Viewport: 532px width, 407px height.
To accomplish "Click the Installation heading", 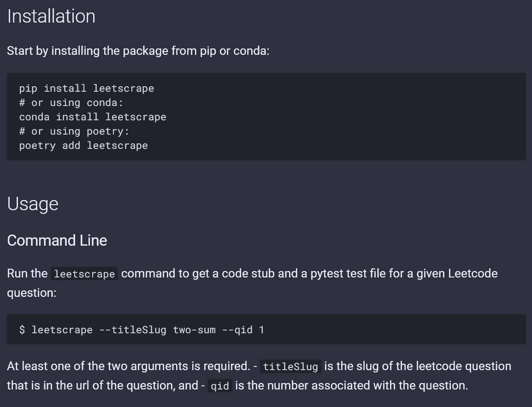I will (51, 17).
